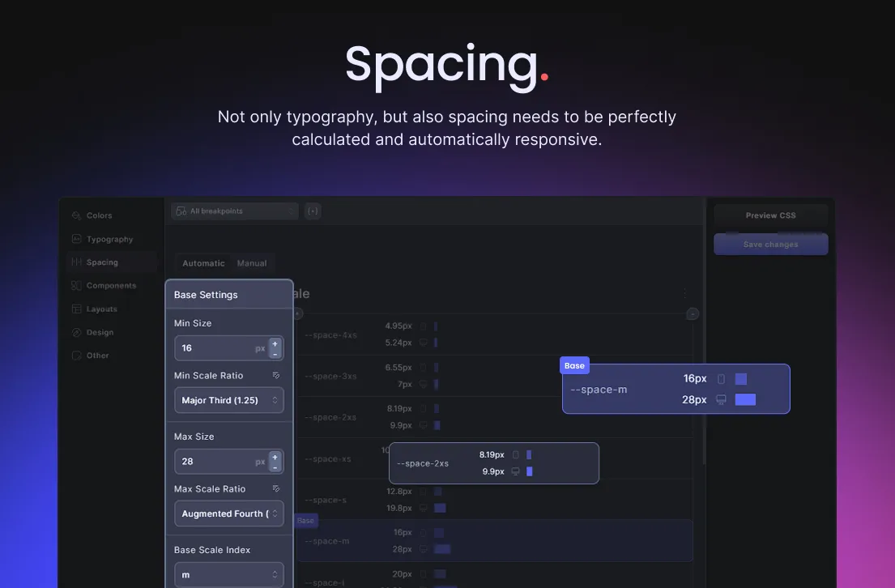Viewport: 895px width, 588px height.
Task: Click the round plus icon above --space-4xs
Action: 297,313
